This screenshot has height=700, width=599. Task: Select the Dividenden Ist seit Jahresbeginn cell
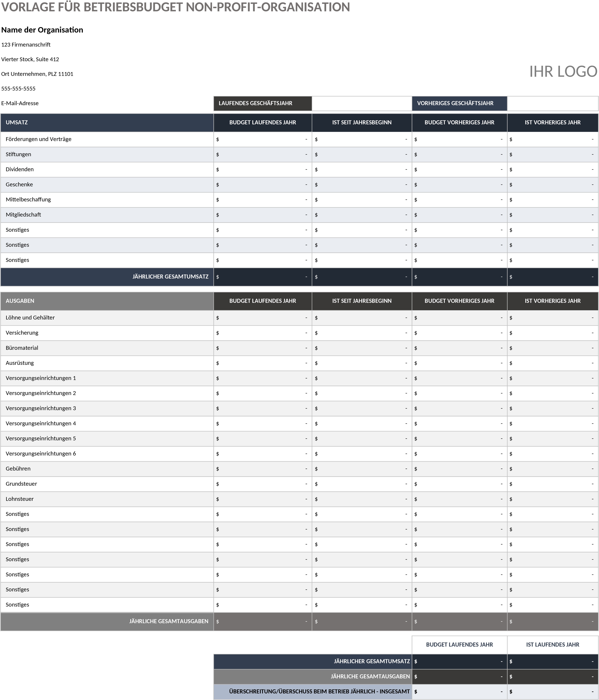pyautogui.click(x=362, y=170)
